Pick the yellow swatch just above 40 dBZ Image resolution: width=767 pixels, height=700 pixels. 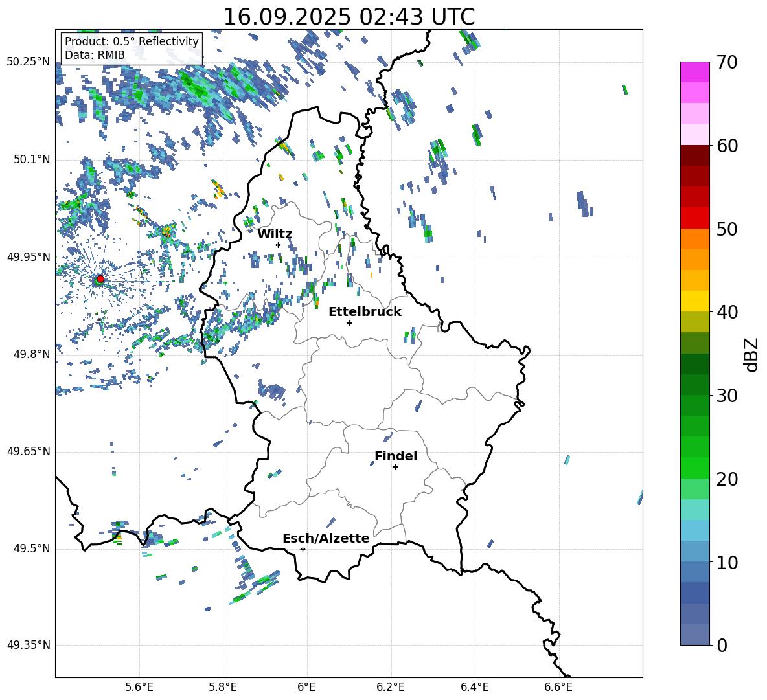tap(695, 301)
